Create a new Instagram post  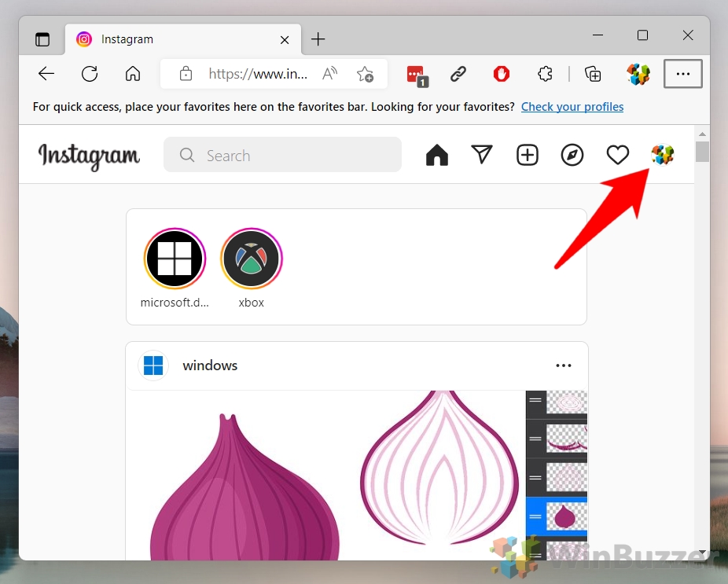528,155
